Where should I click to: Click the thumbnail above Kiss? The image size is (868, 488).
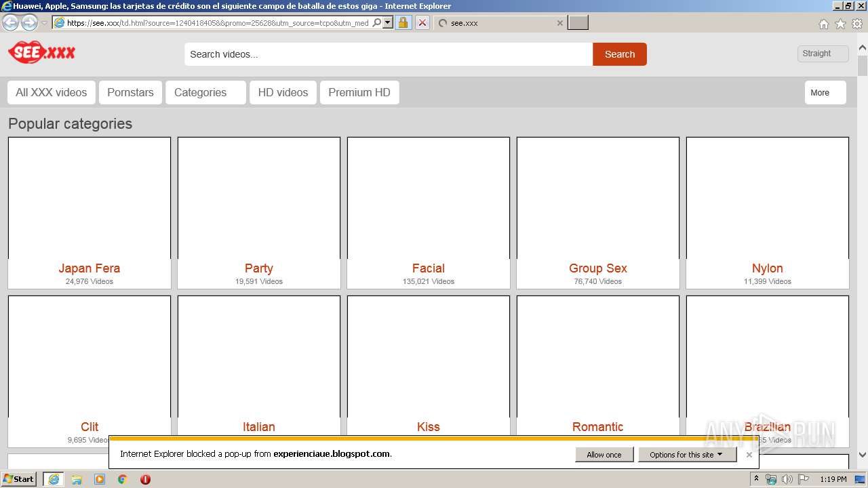429,357
